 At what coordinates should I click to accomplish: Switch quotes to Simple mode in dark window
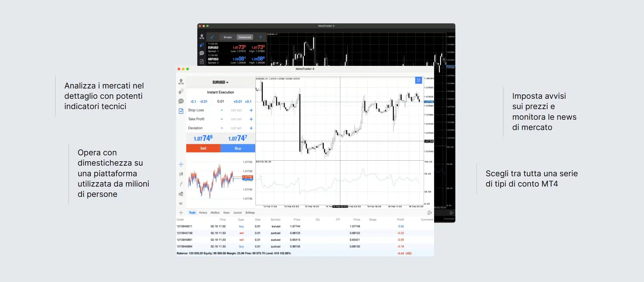(228, 37)
